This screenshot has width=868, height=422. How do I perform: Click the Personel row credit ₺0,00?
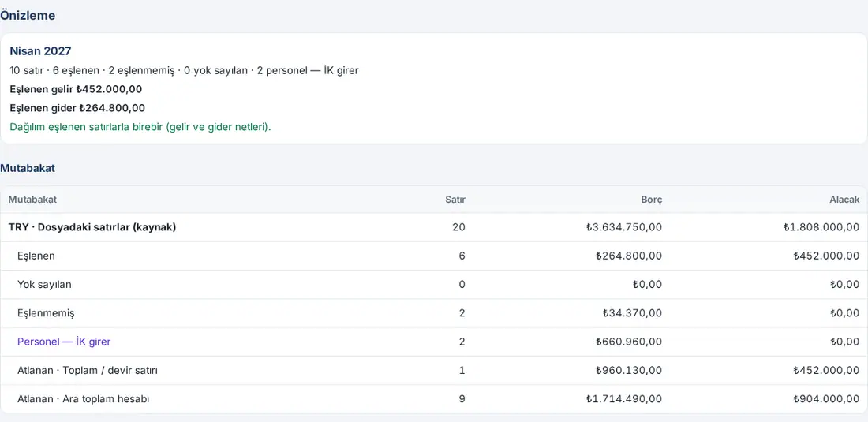coord(845,342)
